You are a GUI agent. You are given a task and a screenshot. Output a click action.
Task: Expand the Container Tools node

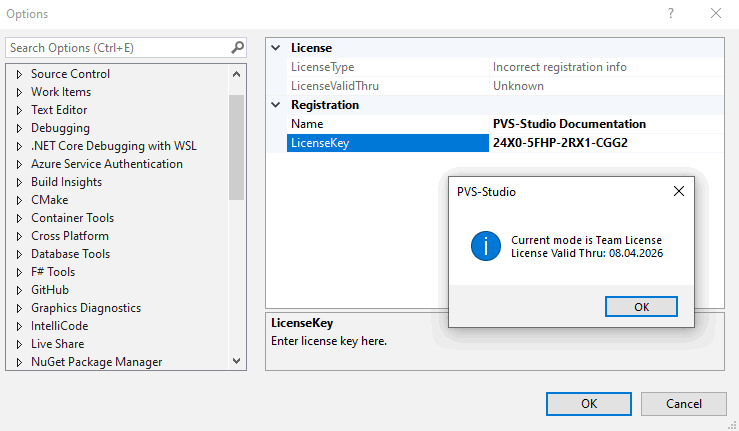[x=19, y=218]
